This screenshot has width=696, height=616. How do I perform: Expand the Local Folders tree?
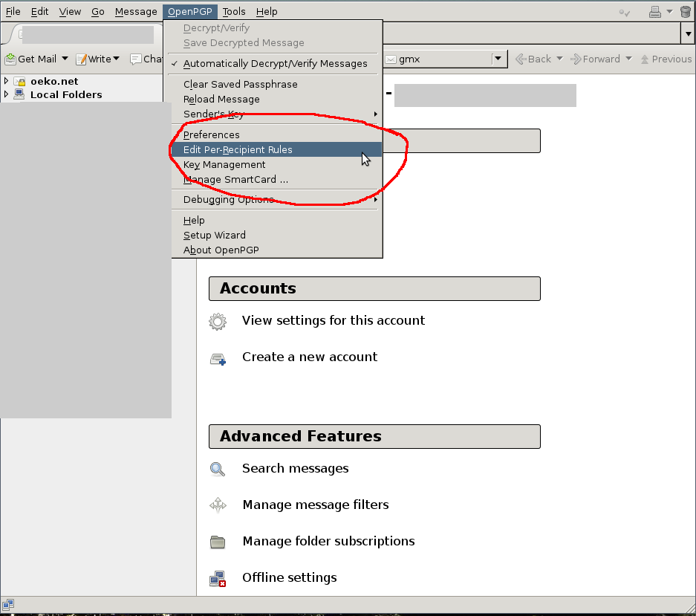pyautogui.click(x=6, y=94)
